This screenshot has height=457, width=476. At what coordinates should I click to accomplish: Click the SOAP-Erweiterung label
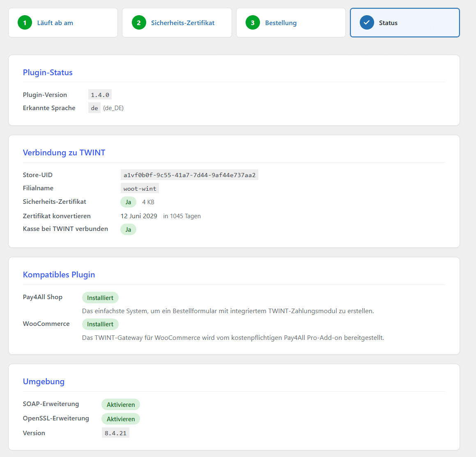pos(51,404)
